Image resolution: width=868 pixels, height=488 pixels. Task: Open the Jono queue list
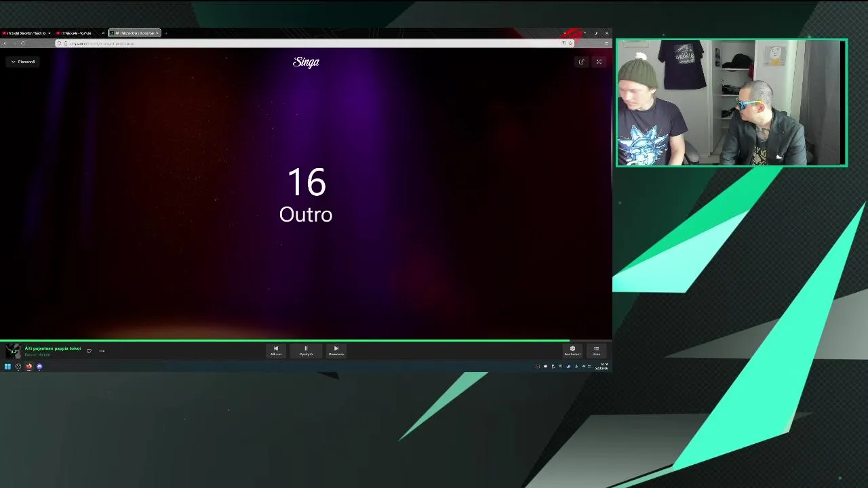tap(596, 350)
